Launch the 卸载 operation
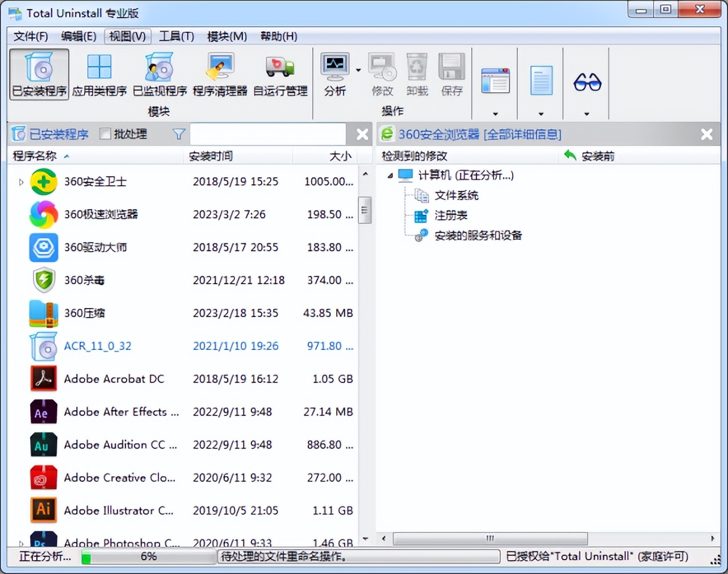This screenshot has width=728, height=574. pos(416,74)
